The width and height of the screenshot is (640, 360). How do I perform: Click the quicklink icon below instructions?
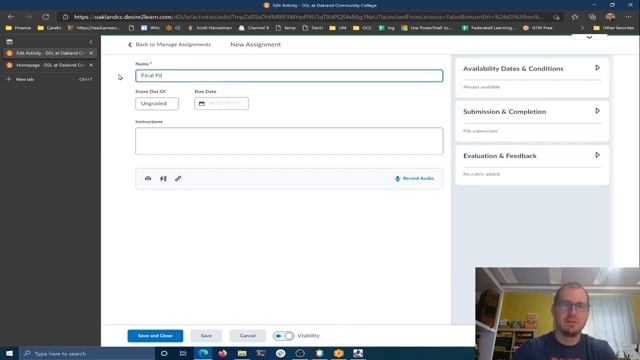pos(163,178)
